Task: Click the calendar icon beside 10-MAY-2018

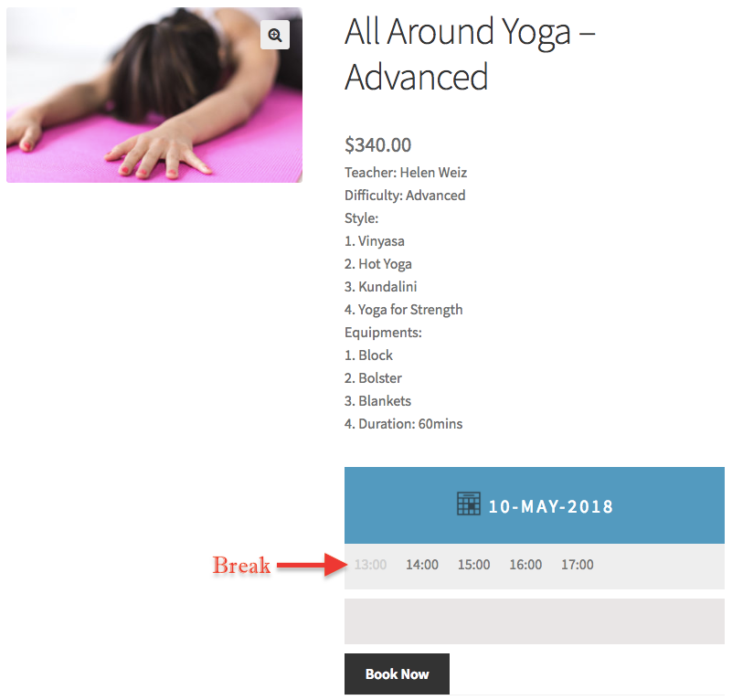Action: 468,504
